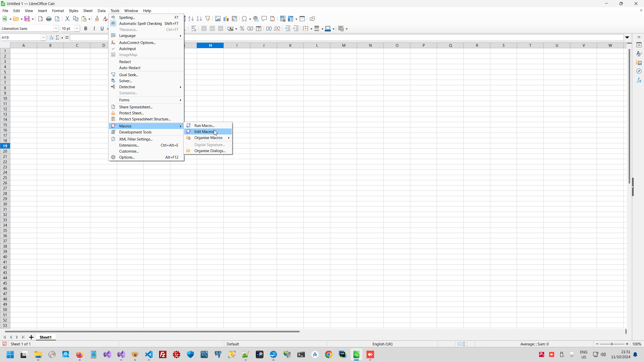Click the Name Box showing H19
The width and height of the screenshot is (644, 362).
coord(21,37)
